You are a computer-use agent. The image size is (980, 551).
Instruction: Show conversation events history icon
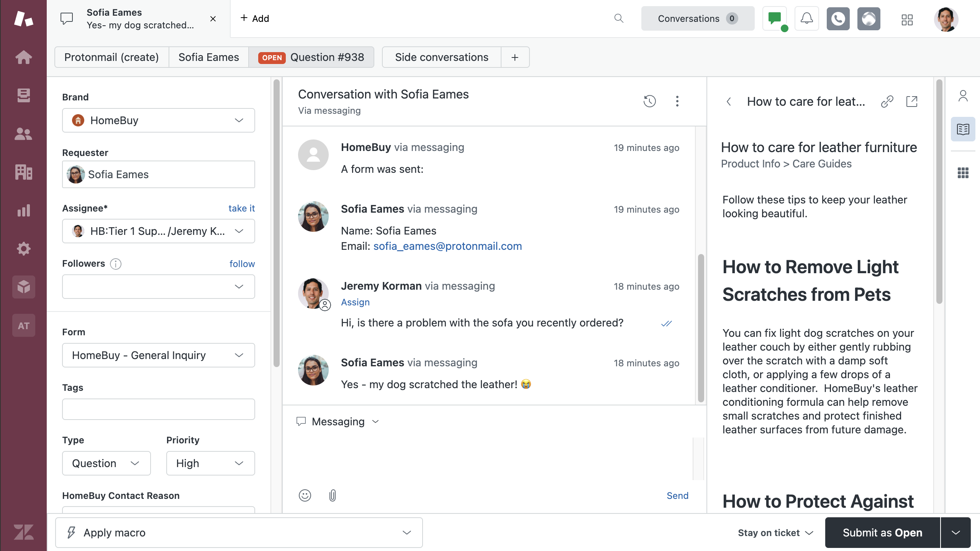pos(649,101)
